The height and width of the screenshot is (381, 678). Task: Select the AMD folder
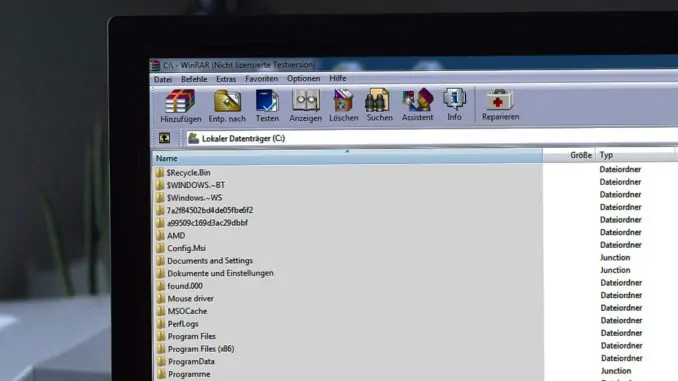click(x=176, y=236)
